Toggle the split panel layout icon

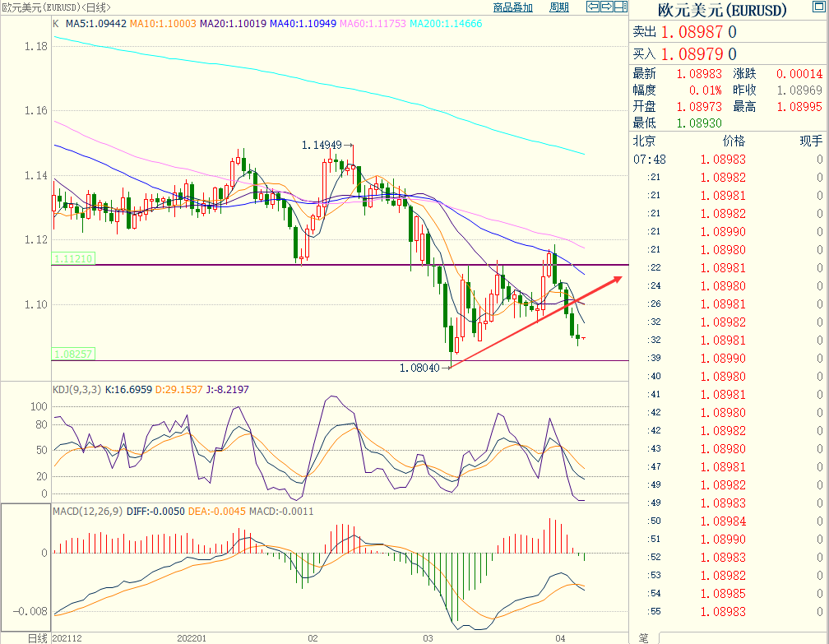pos(620,7)
